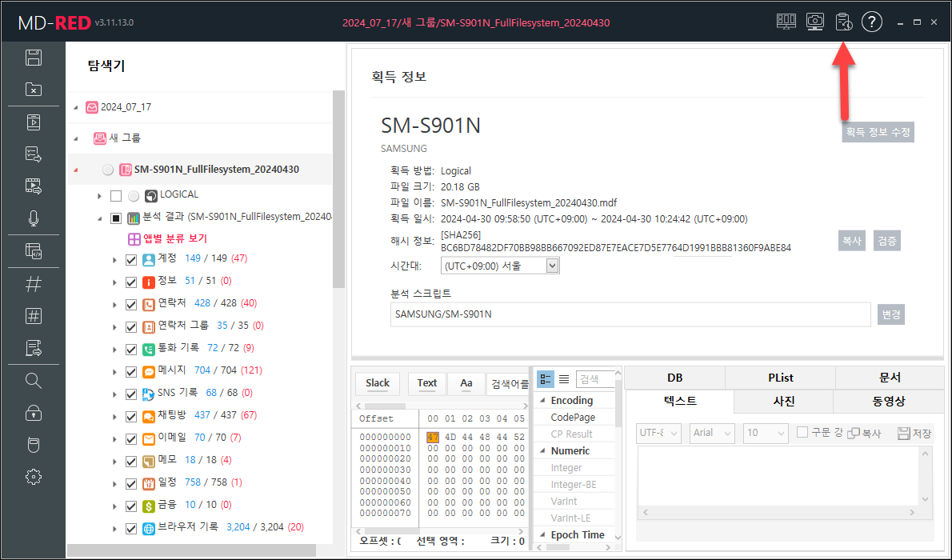Open the Arial font dropdown
The width and height of the screenshot is (952, 560).
point(712,433)
